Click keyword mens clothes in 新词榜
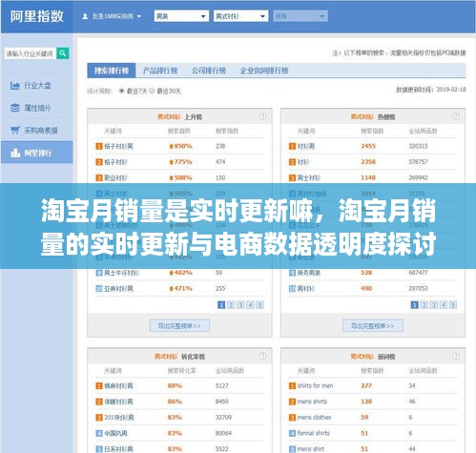Image resolution: width=476 pixels, height=453 pixels. click(314, 418)
